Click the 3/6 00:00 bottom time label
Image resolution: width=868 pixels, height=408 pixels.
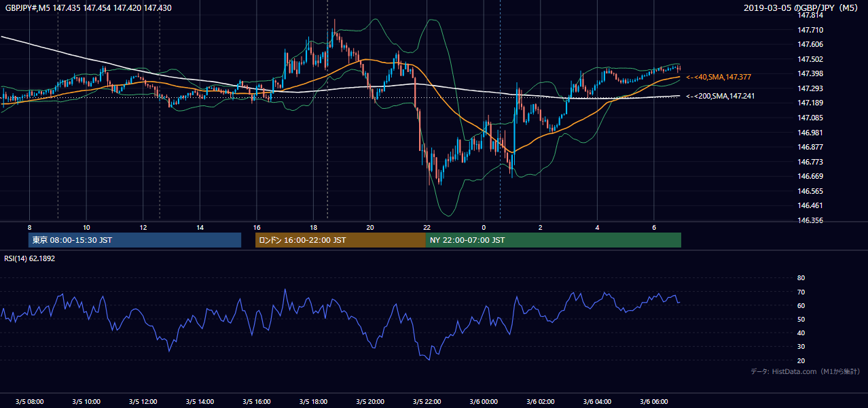(x=484, y=401)
